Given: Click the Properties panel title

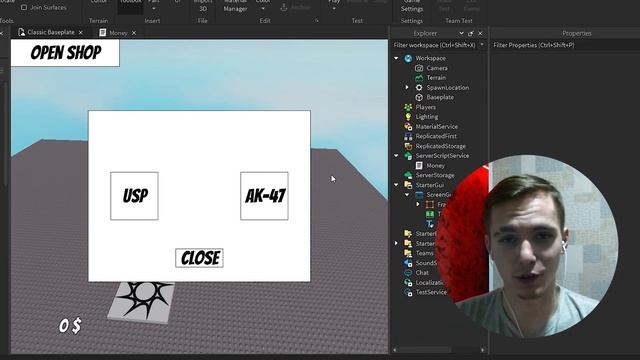Looking at the screenshot, I should pyautogui.click(x=577, y=33).
